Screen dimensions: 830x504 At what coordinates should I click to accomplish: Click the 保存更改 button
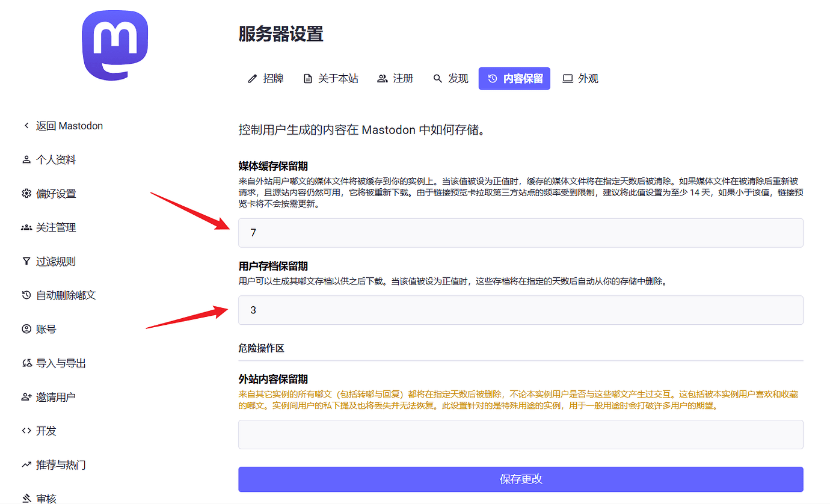coord(520,479)
